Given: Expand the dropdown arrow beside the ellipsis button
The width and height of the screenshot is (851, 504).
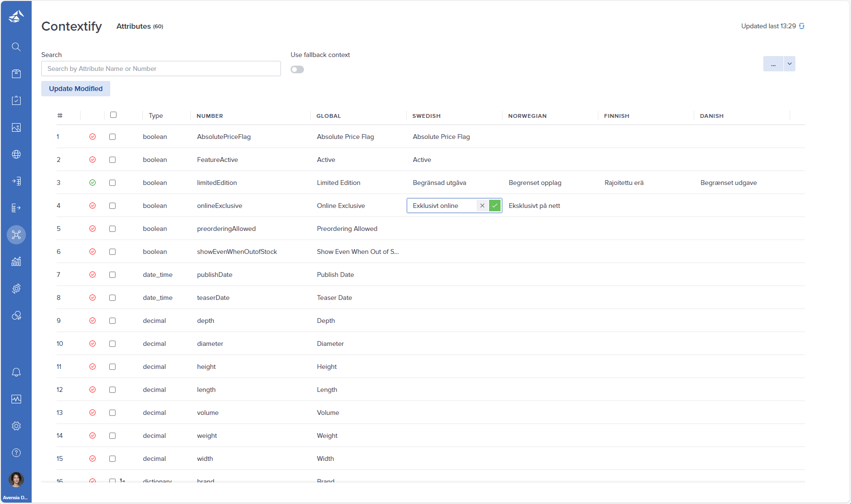Looking at the screenshot, I should tap(789, 64).
